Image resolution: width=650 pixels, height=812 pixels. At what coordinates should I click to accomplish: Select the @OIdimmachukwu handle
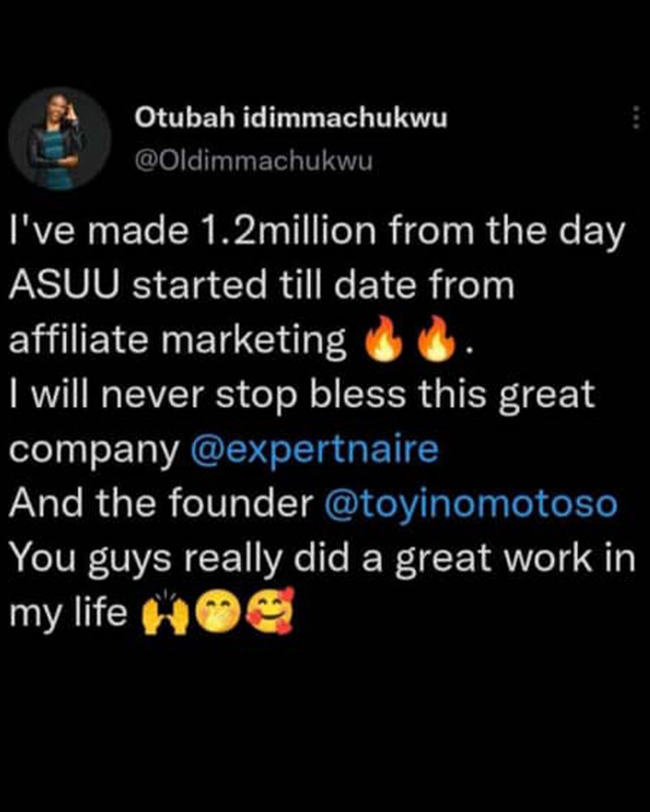click(x=254, y=161)
